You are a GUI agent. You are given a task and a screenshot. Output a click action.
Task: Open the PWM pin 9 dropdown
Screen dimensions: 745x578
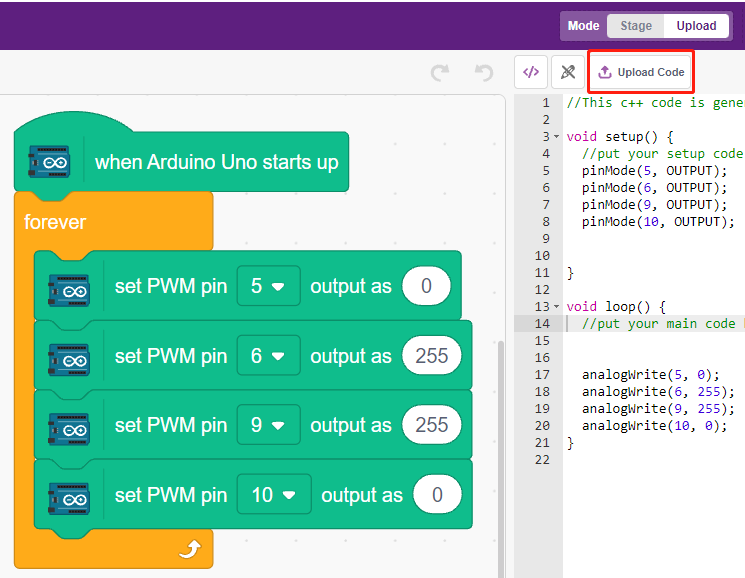[x=268, y=425]
